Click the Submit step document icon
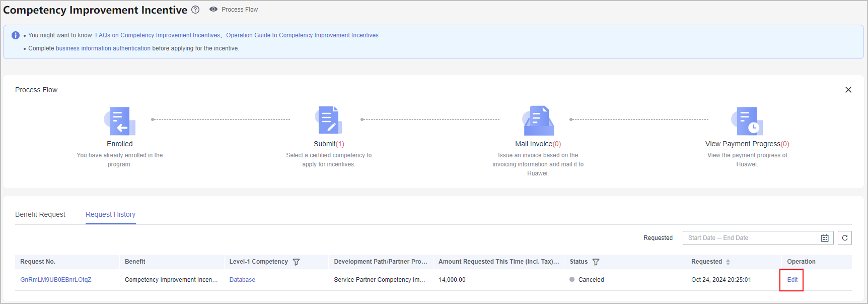The image size is (868, 304). click(329, 120)
